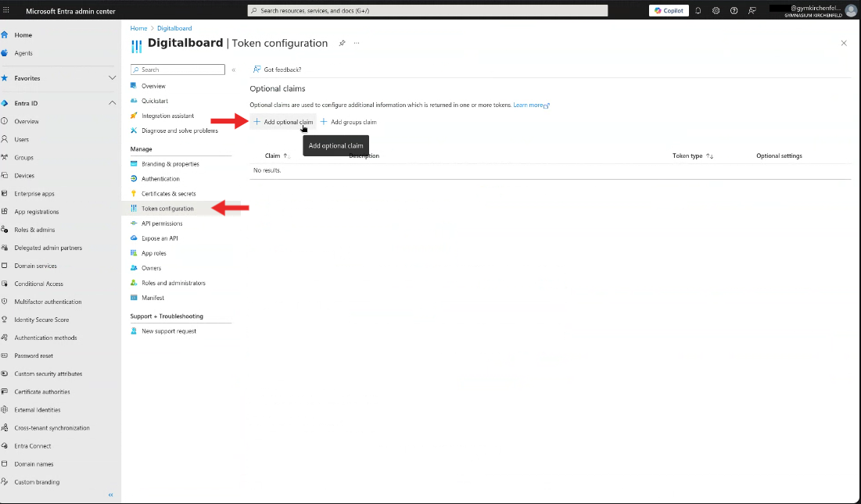Collapse the Favorites section

coord(112,78)
